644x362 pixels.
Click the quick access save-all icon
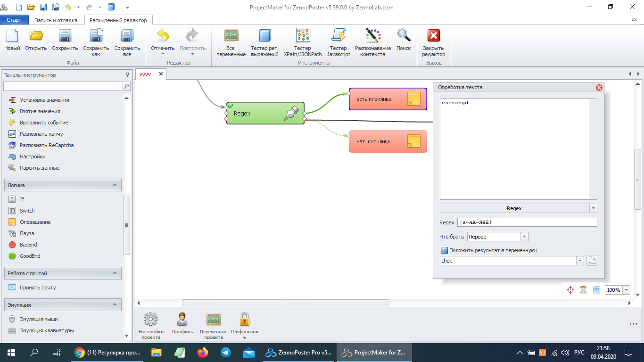tap(56, 7)
